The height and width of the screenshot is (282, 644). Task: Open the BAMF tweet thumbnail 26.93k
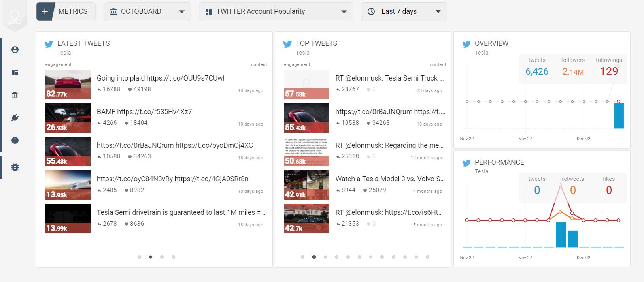coord(68,118)
